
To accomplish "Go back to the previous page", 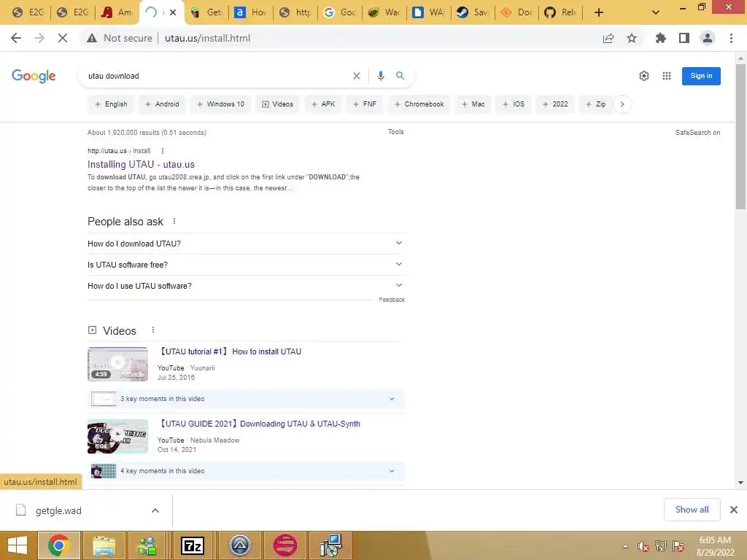I will 16,38.
